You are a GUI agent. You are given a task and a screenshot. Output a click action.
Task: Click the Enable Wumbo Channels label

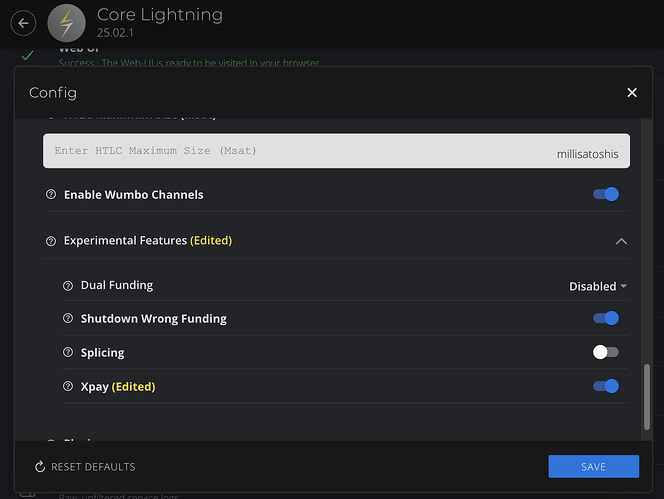click(133, 195)
